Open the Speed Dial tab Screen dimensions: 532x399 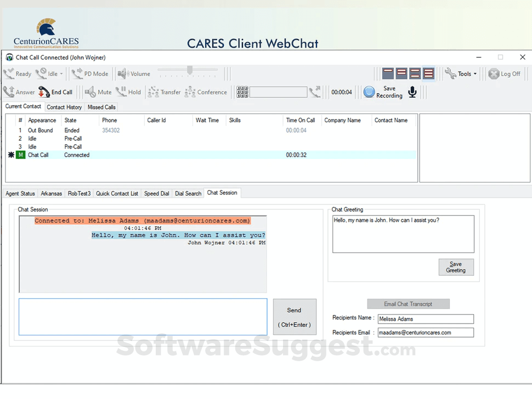(x=156, y=193)
